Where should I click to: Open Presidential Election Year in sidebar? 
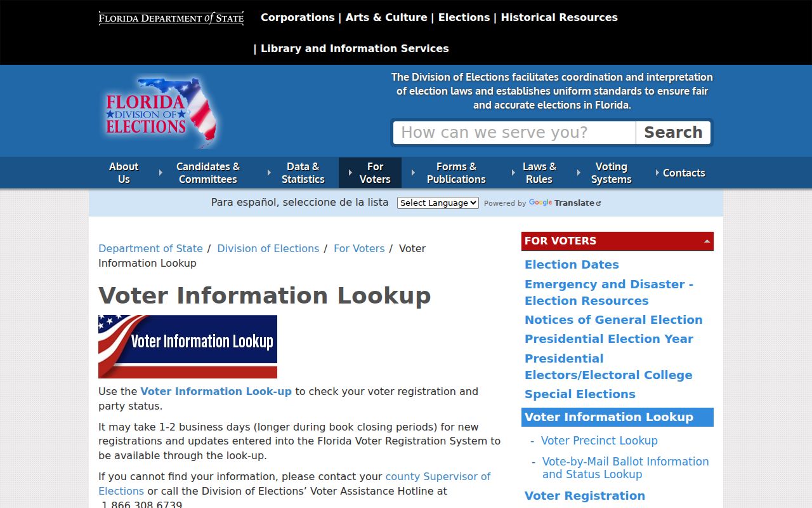[x=609, y=339]
